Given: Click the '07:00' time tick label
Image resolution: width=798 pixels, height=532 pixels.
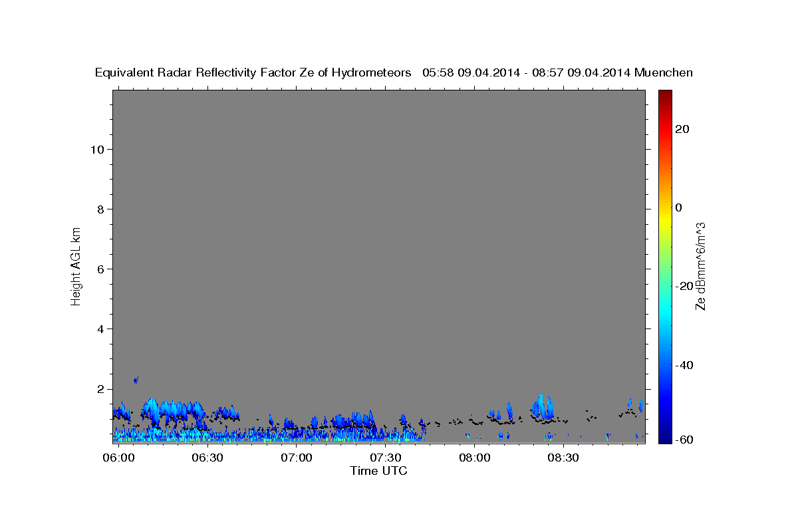Looking at the screenshot, I should pyautogui.click(x=297, y=458).
